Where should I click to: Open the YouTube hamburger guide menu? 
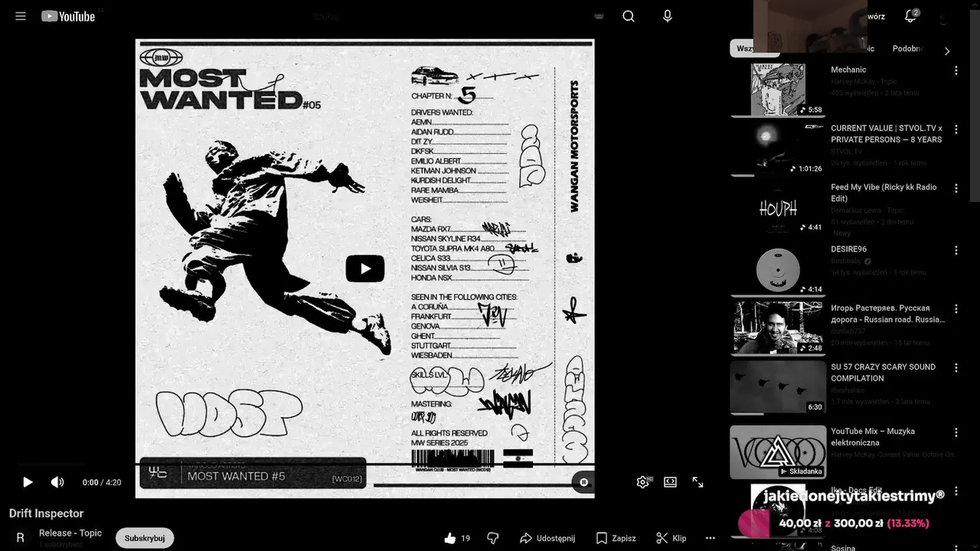coord(21,16)
